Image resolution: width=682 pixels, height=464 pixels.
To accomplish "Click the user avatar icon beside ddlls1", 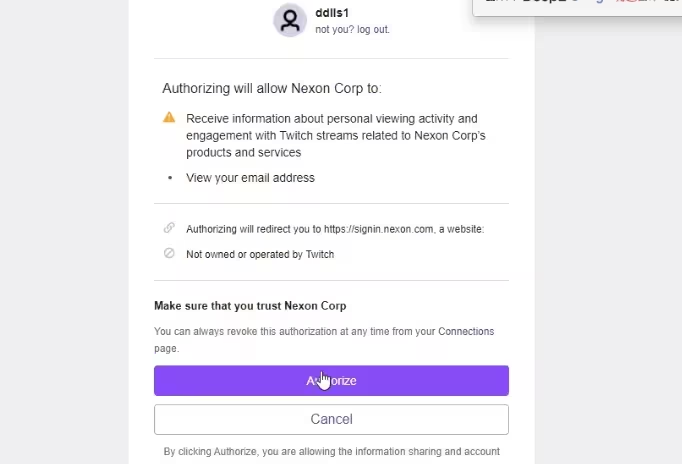I will tap(290, 20).
